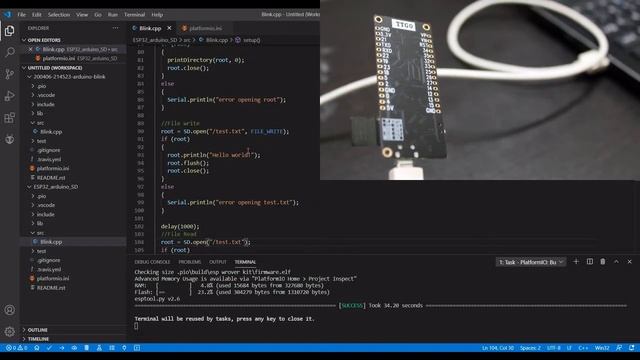This screenshot has height=360, width=640.
Task: Open the Help menu
Action: (157, 14)
